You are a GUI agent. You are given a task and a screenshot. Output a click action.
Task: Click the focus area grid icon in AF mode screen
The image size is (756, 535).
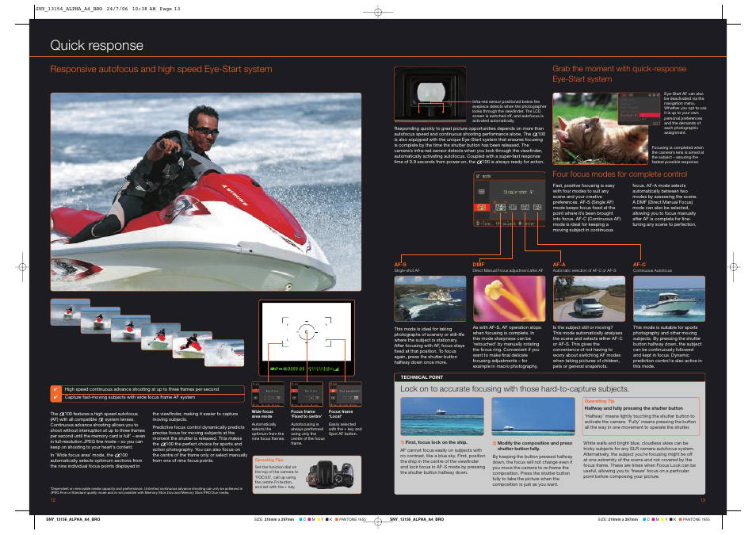tap(481, 192)
